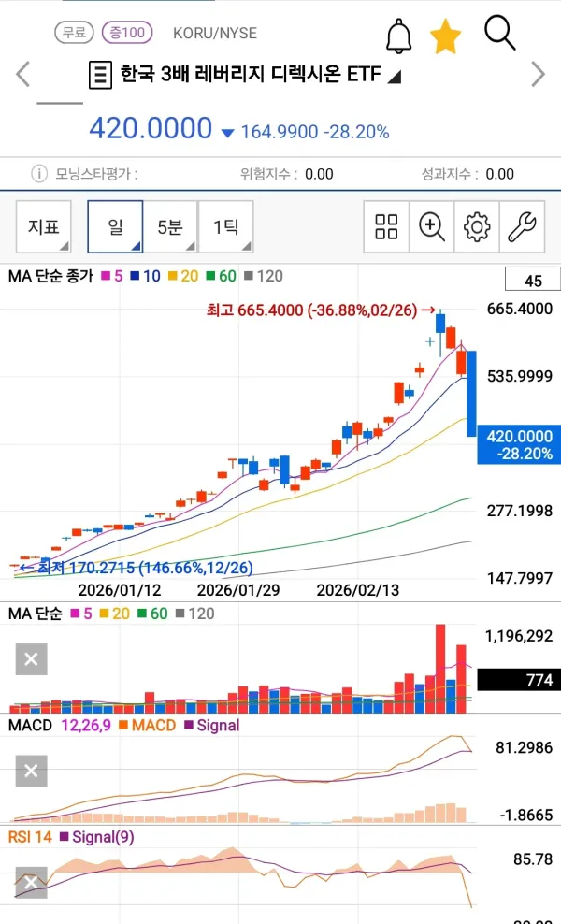
Task: Tap the 모닝스타평가 info icon
Action: click(x=39, y=174)
